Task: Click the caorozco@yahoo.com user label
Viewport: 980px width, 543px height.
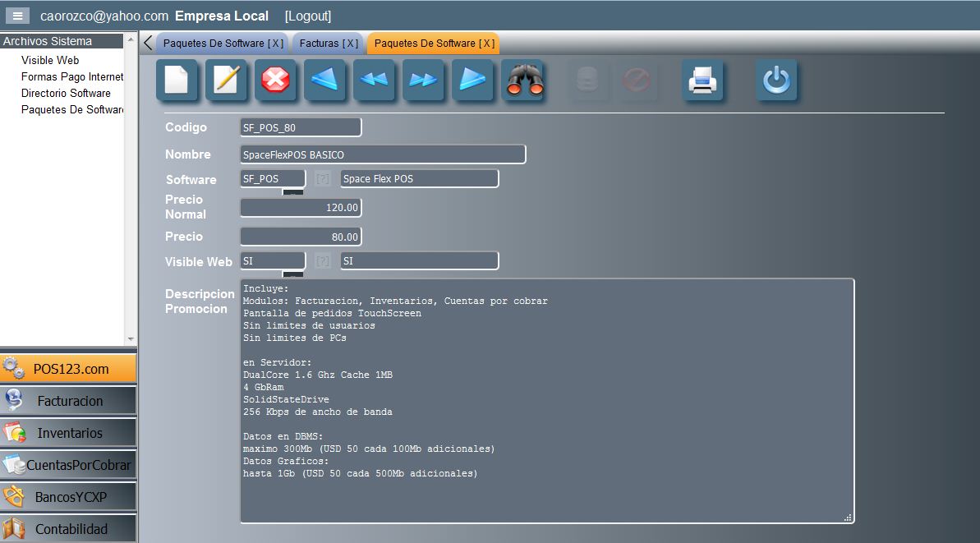Action: point(104,16)
